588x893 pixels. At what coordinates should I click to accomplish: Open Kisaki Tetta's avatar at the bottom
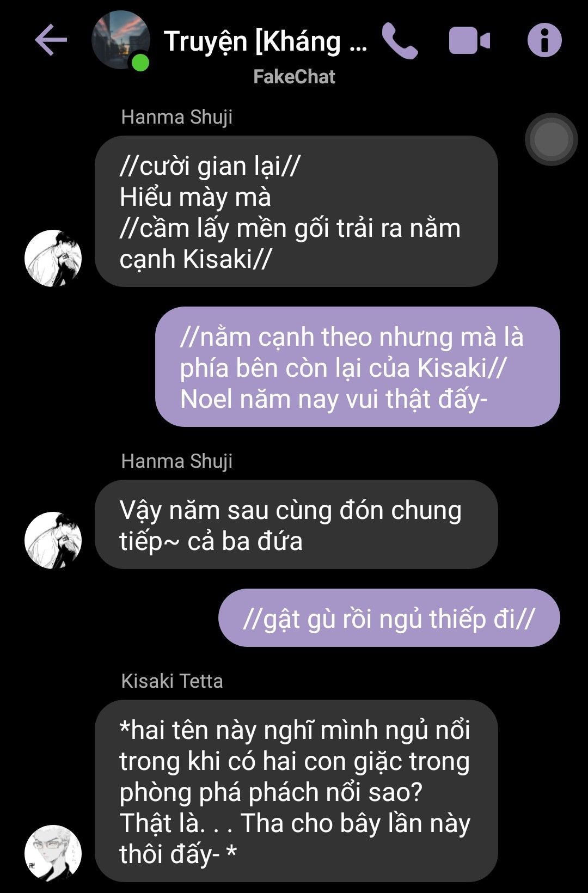click(53, 853)
